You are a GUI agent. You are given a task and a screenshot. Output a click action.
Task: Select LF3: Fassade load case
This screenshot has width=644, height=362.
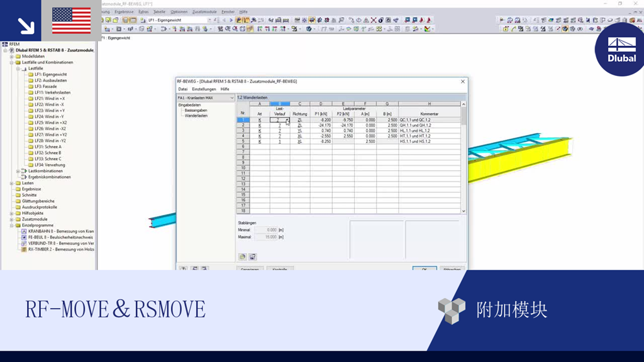(45, 87)
